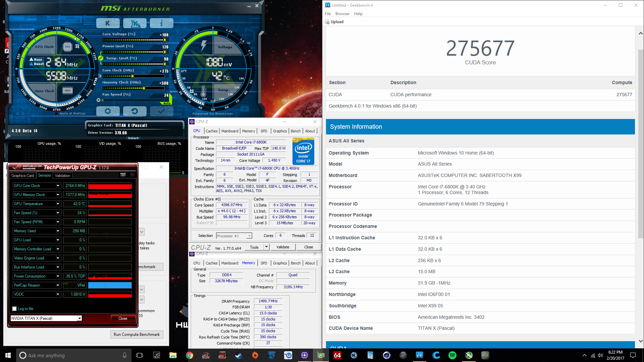Image resolution: width=644 pixels, height=362 pixels.
Task: Open the PerfCap Reason sensor dropdown
Action: pos(58,285)
